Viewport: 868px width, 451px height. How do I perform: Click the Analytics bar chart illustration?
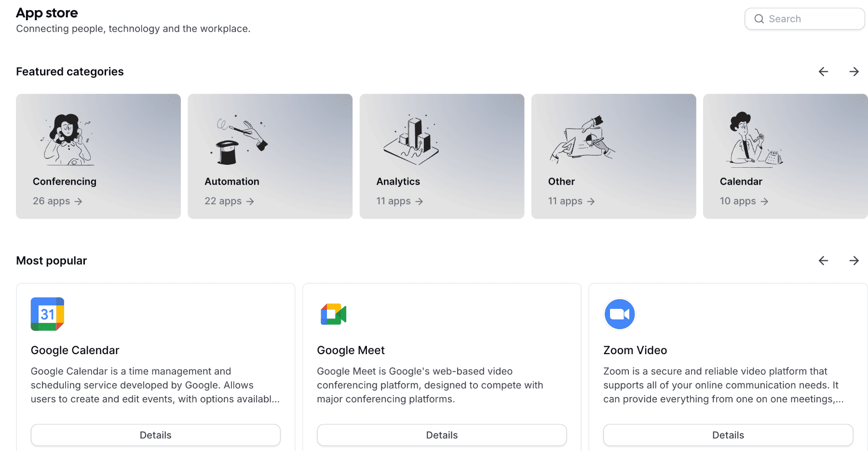[x=411, y=140]
